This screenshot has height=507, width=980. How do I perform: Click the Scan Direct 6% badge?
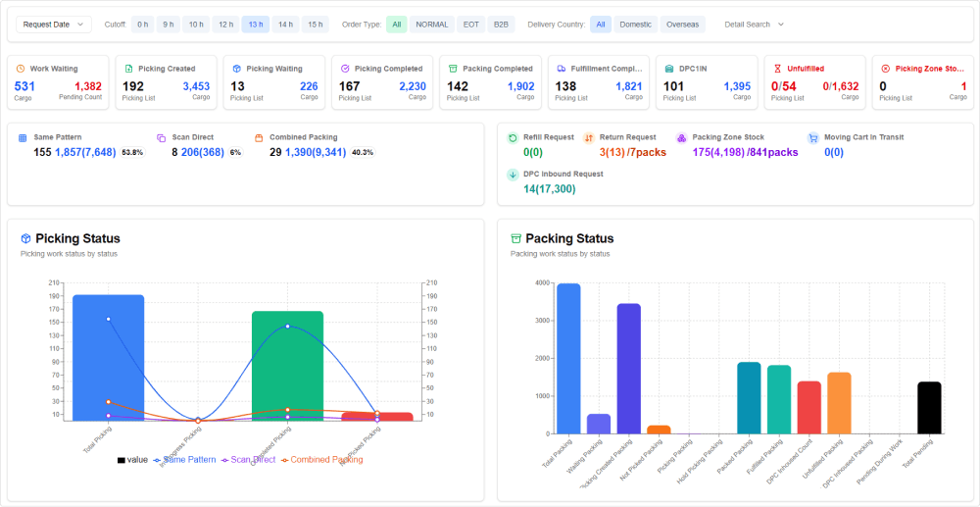click(235, 152)
